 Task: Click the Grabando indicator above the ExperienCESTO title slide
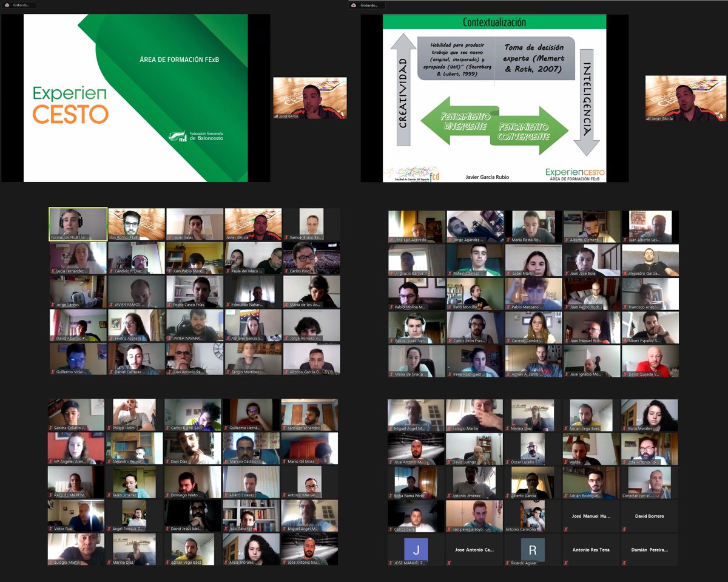pos(19,5)
